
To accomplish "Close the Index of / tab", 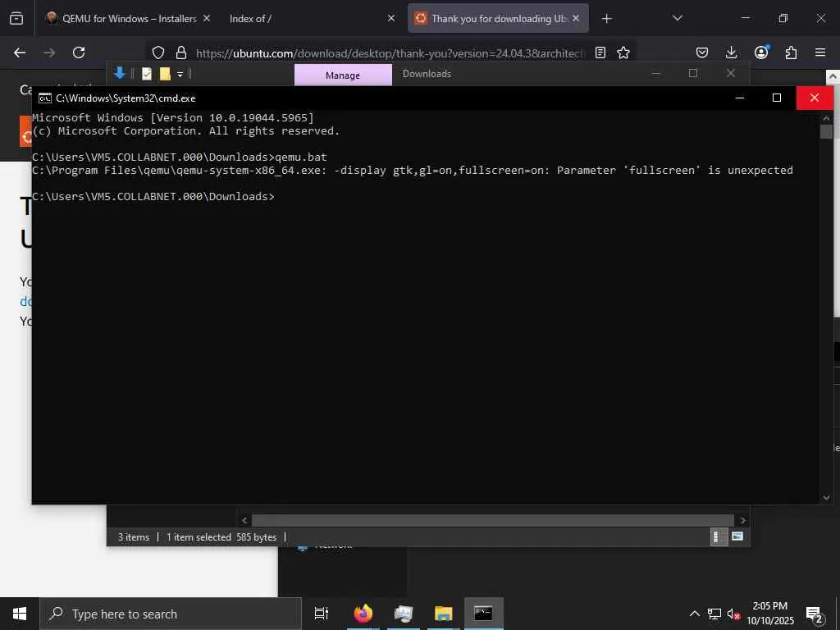I will tap(391, 18).
